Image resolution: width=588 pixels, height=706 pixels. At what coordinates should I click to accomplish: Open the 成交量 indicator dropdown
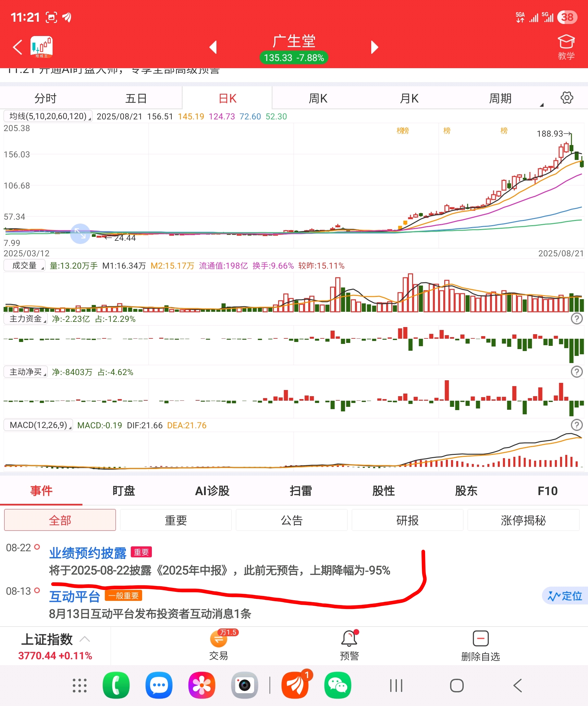pos(24,265)
